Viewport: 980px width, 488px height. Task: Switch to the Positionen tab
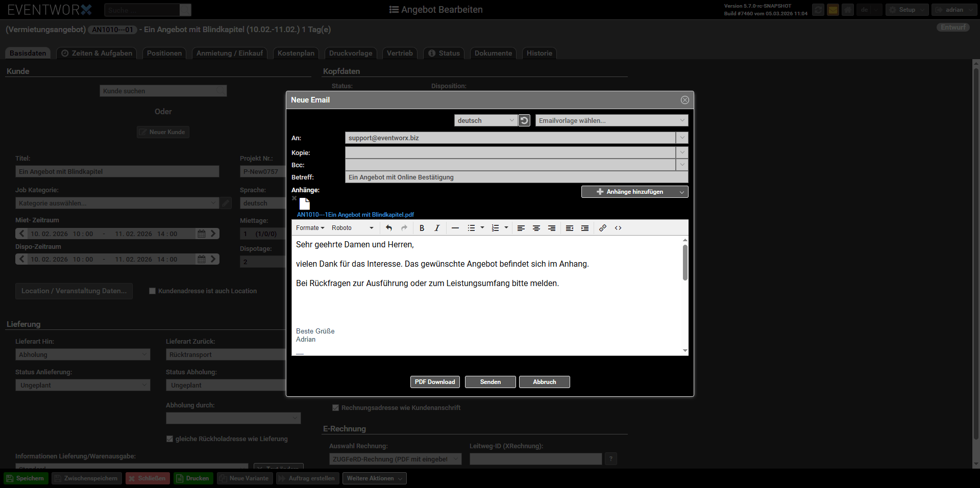pos(164,53)
